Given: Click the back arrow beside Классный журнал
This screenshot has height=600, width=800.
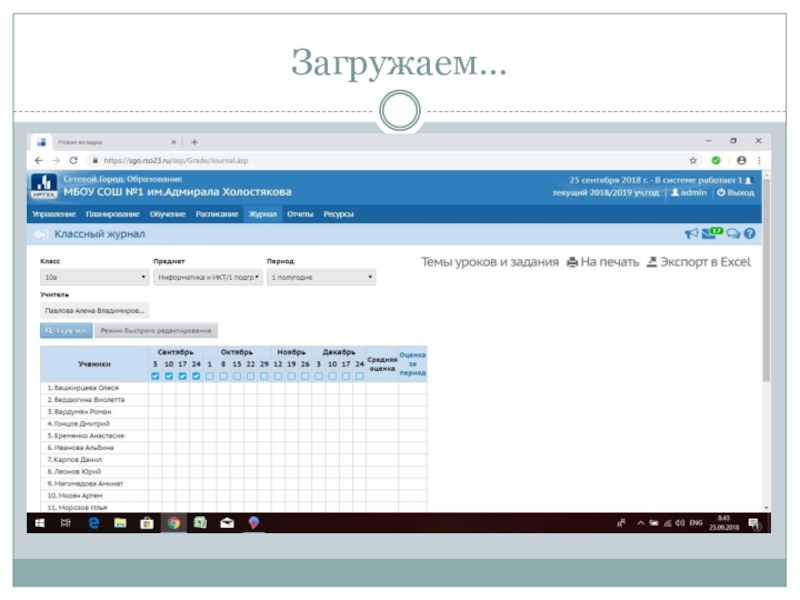Looking at the screenshot, I should 41,234.
